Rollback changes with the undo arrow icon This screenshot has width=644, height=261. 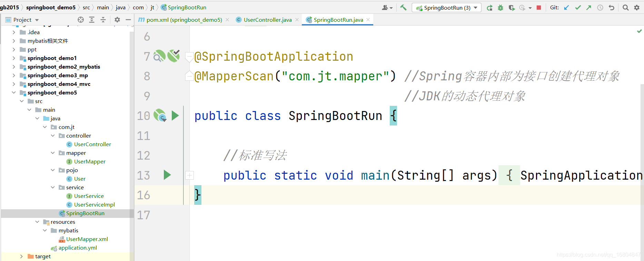click(x=612, y=8)
